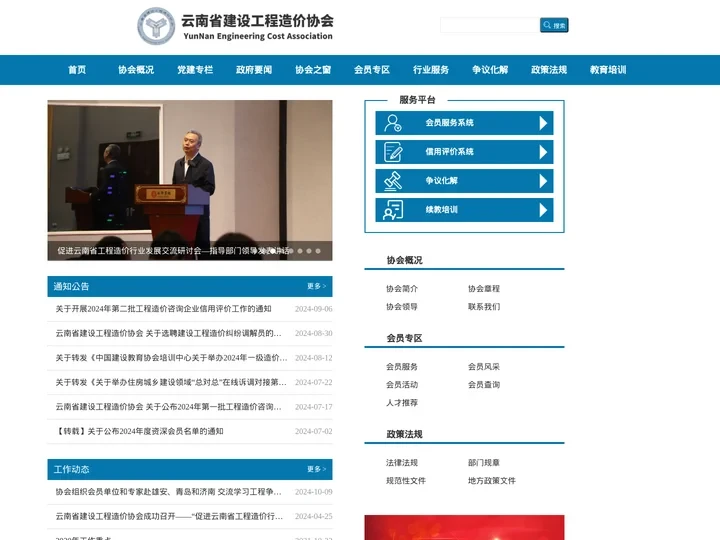
Task: Click the 工作动态 section title
Action: point(71,469)
